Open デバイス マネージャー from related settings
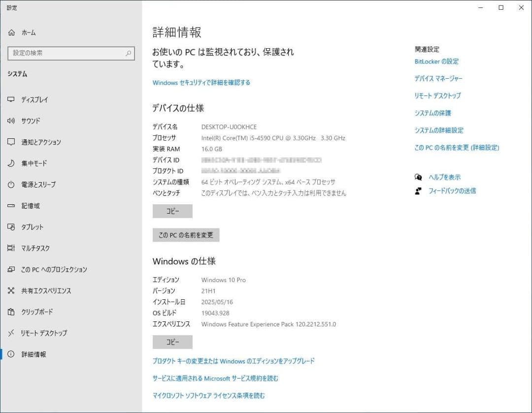The image size is (532, 413). pyautogui.click(x=438, y=78)
